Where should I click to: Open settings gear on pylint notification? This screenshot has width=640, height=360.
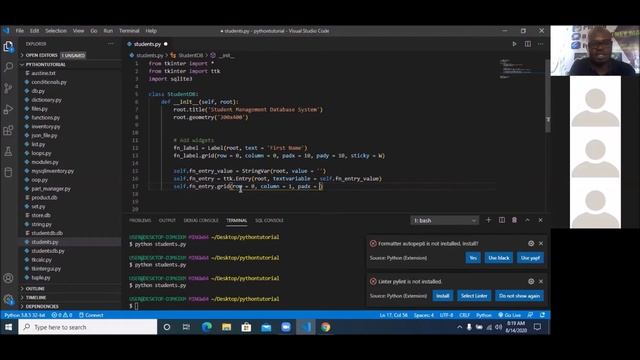(x=531, y=281)
